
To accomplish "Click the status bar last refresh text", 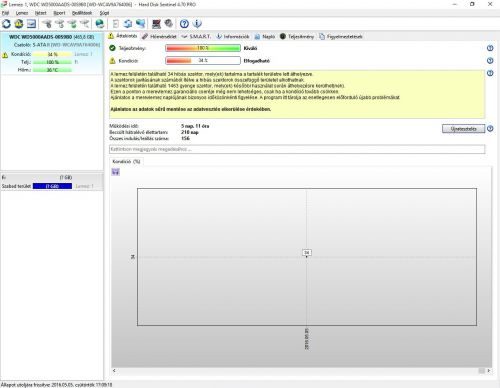I will [x=56, y=385].
